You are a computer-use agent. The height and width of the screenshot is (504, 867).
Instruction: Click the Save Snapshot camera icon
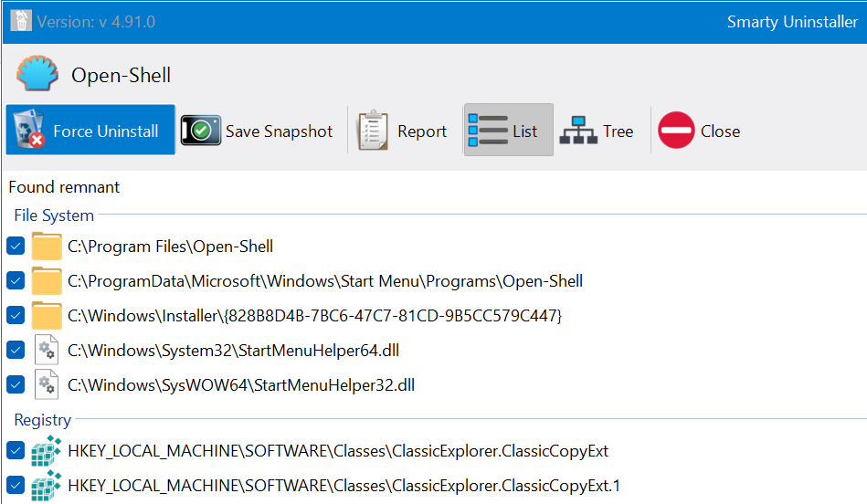(x=199, y=131)
